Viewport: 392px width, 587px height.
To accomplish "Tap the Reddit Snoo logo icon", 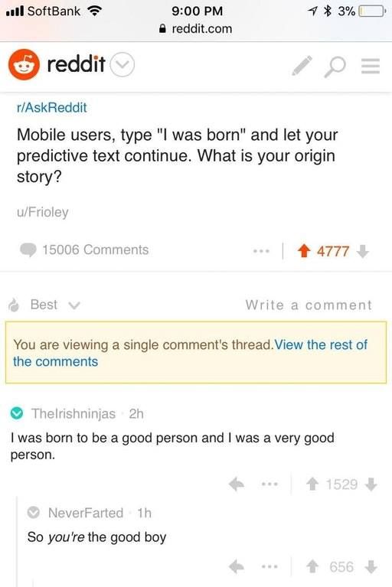I will pyautogui.click(x=24, y=65).
